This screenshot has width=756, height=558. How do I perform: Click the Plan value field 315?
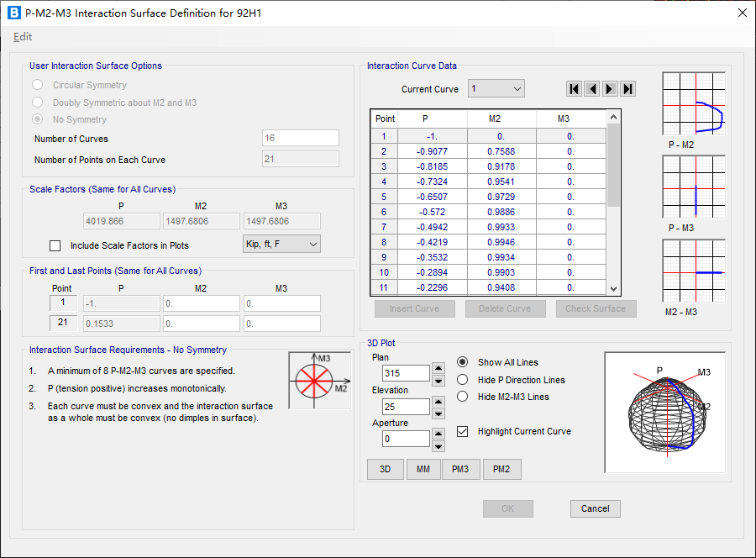[x=406, y=373]
